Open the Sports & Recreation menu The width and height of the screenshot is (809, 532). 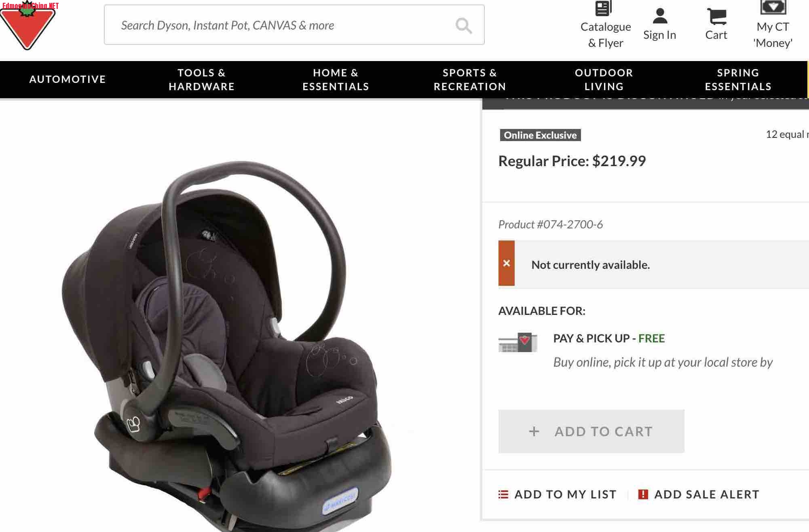pyautogui.click(x=470, y=79)
